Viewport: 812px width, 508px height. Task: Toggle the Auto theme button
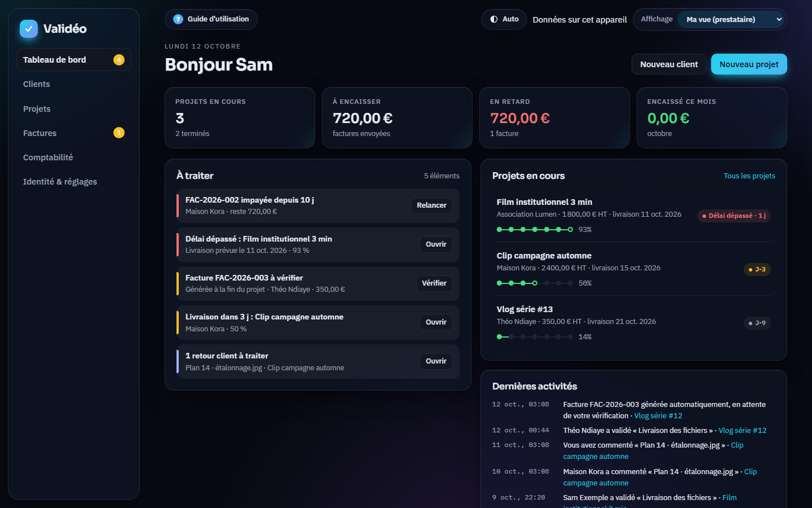click(504, 19)
